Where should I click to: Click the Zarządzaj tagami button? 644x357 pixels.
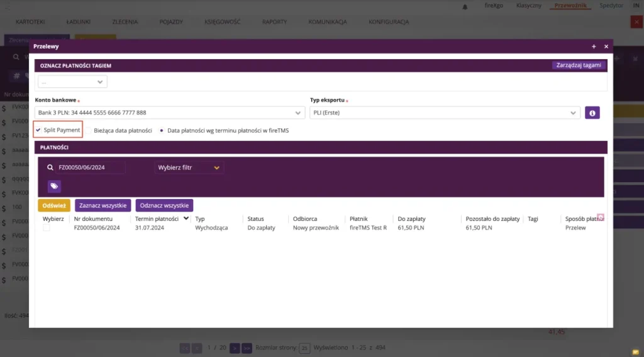pos(579,65)
